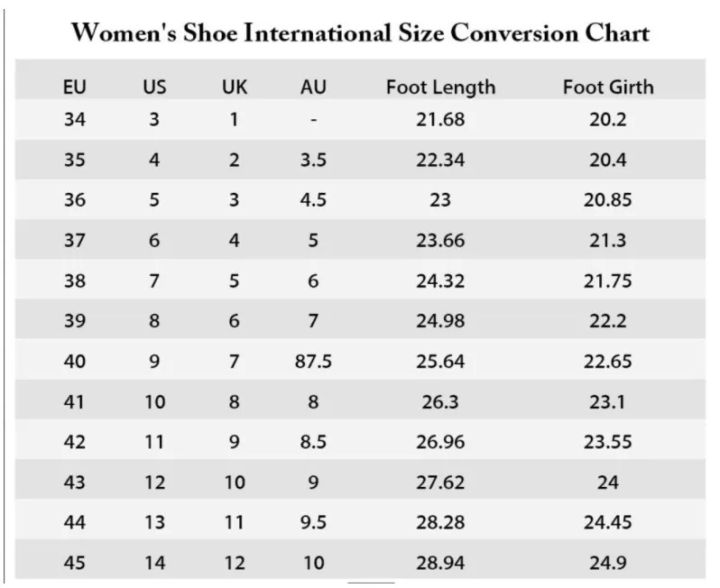The width and height of the screenshot is (720, 588).
Task: Click foot girth value 24.9
Action: (x=607, y=562)
